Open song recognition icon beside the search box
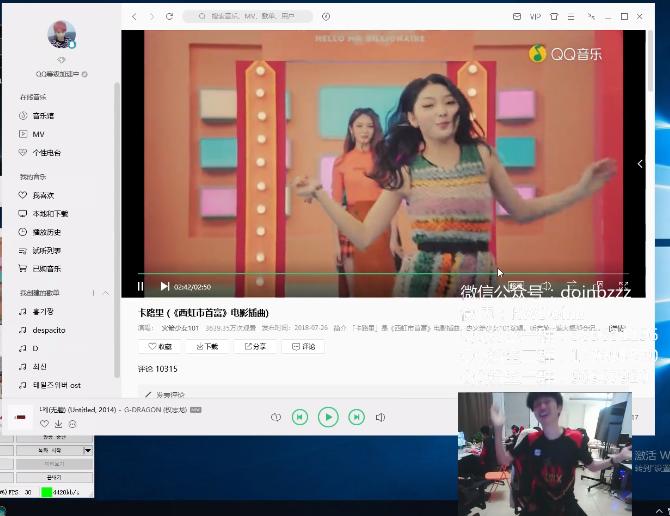 tap(326, 17)
